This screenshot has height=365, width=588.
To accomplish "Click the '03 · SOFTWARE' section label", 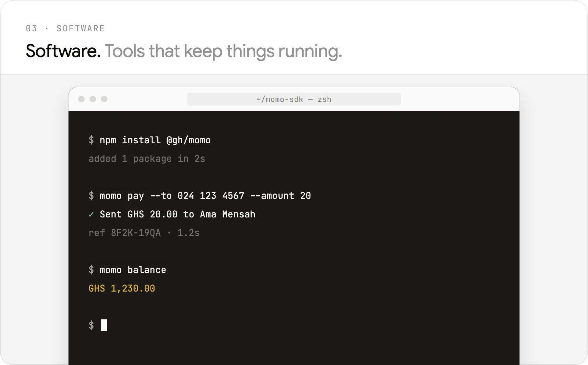I will [65, 29].
